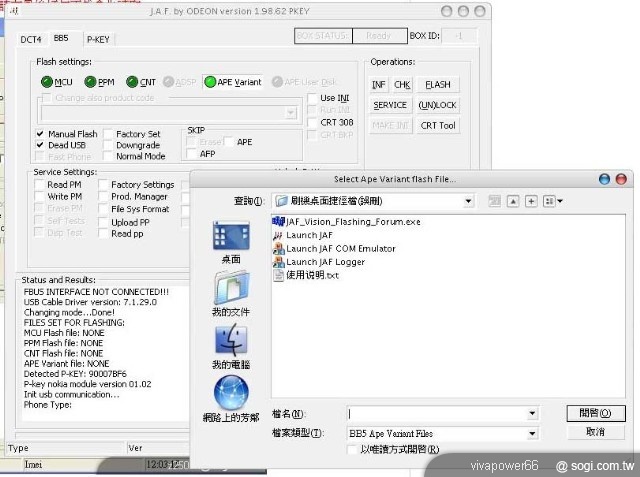Image resolution: width=640 pixels, height=477 pixels.
Task: Enable the Prod. Manager checkbox
Action: click(103, 196)
